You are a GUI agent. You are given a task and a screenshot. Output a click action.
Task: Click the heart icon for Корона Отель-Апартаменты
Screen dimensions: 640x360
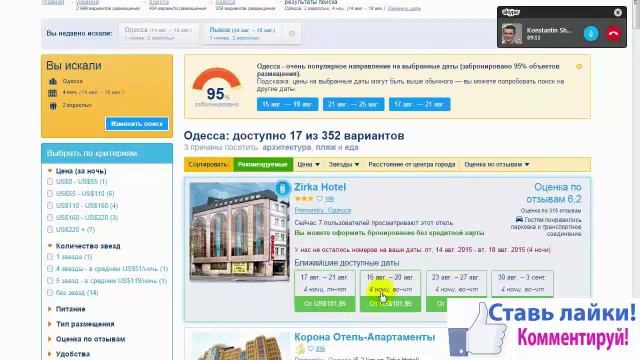point(311,349)
